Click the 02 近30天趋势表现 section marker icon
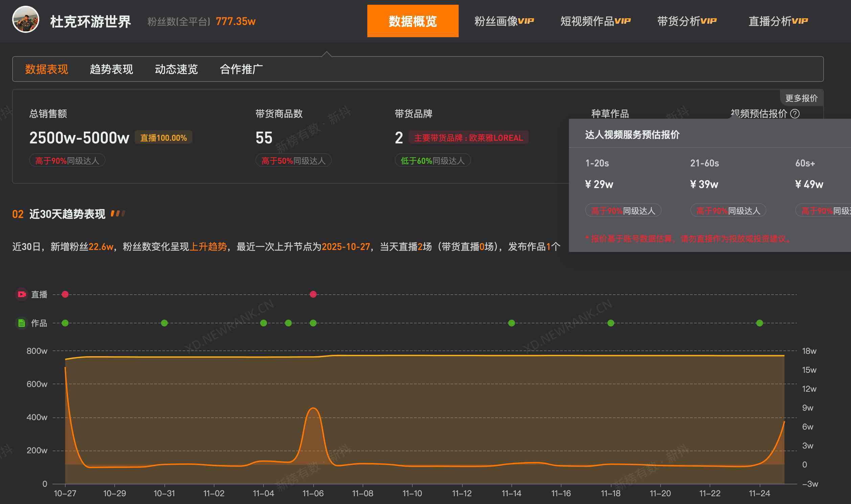This screenshot has height=504, width=851. [119, 214]
